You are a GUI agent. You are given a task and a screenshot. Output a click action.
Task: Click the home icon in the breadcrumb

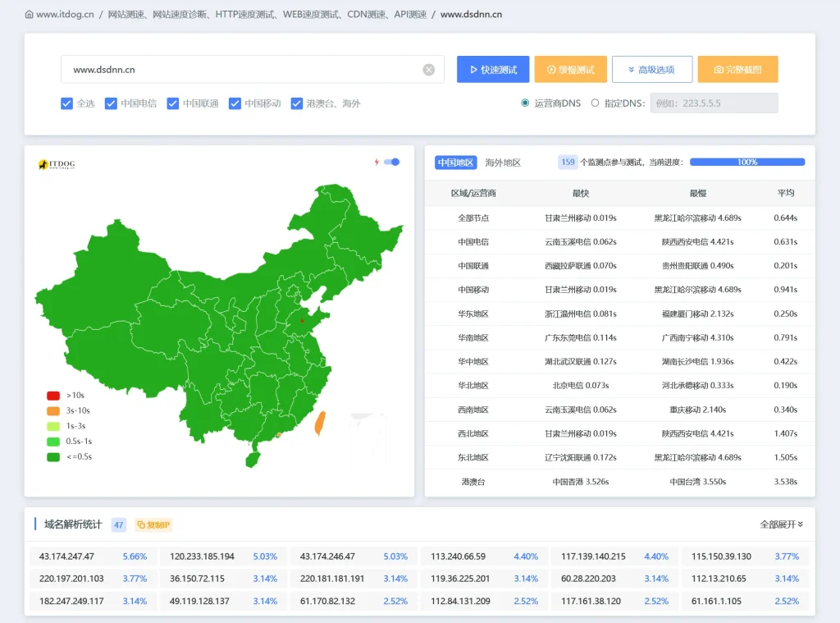30,15
